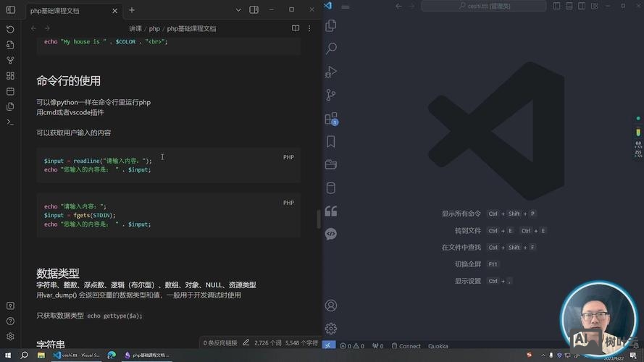Screen dimensions: 644x362
Task: Open the note's more options menu
Action: (309, 28)
